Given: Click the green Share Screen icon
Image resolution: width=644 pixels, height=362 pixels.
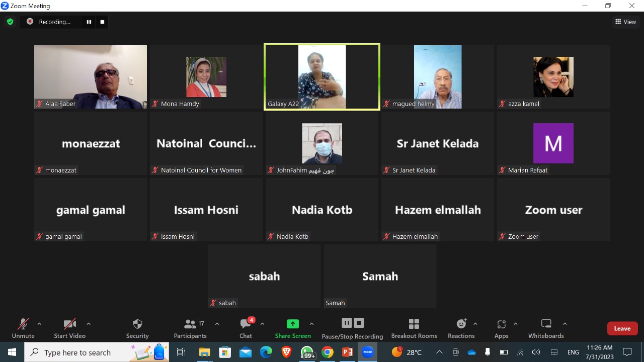Looking at the screenshot, I should coord(292,324).
